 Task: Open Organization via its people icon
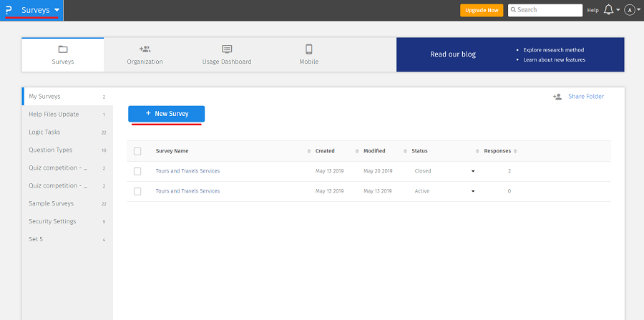[145, 49]
